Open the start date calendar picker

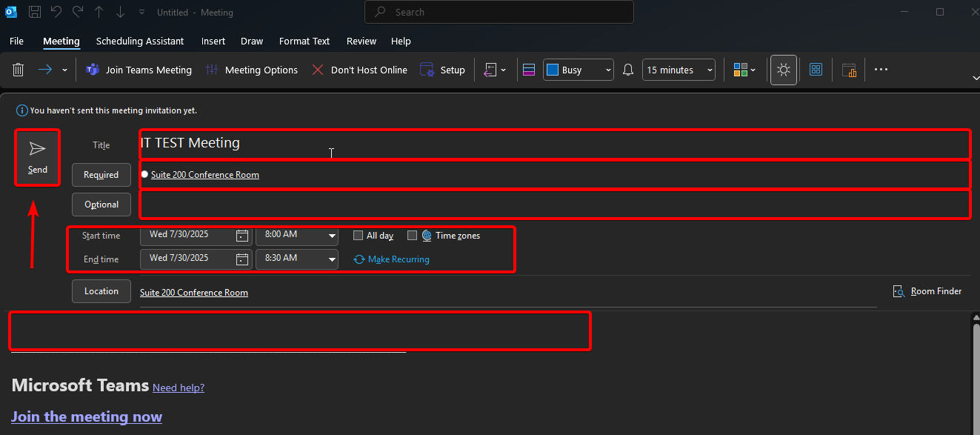pyautogui.click(x=242, y=236)
